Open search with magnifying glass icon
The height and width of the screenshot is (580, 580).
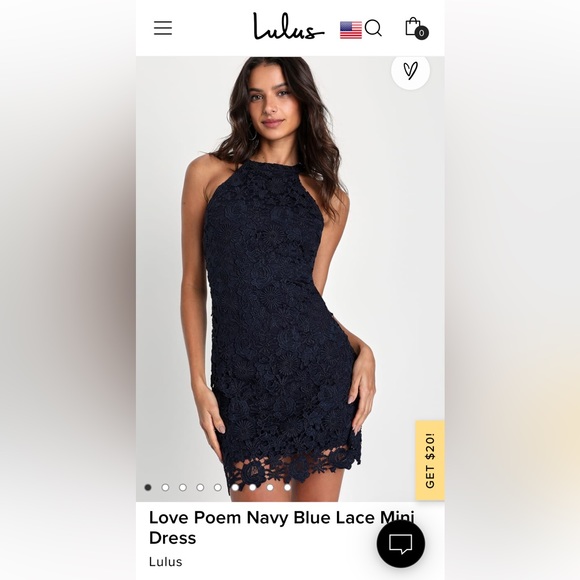click(373, 28)
